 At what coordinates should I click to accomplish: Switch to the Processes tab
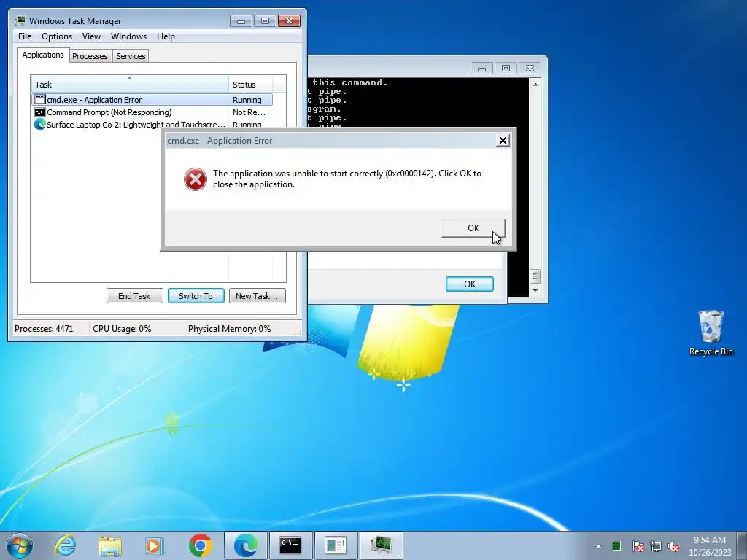(90, 55)
